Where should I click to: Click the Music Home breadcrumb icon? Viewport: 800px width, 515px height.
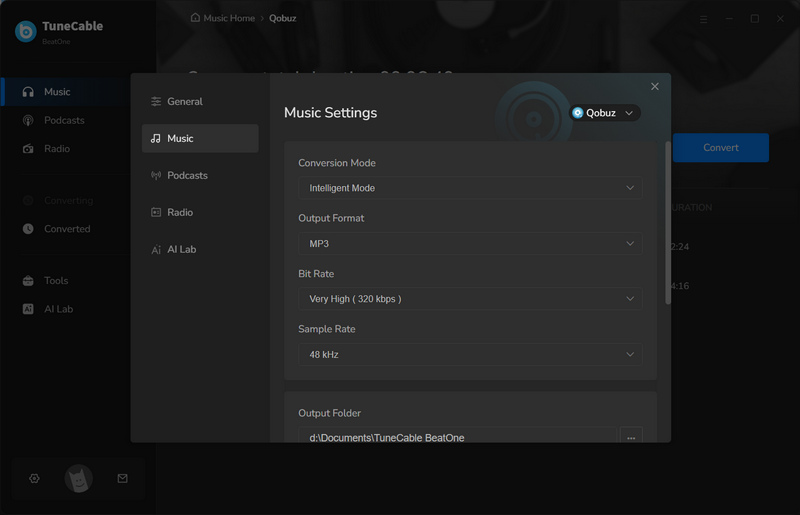click(x=195, y=18)
